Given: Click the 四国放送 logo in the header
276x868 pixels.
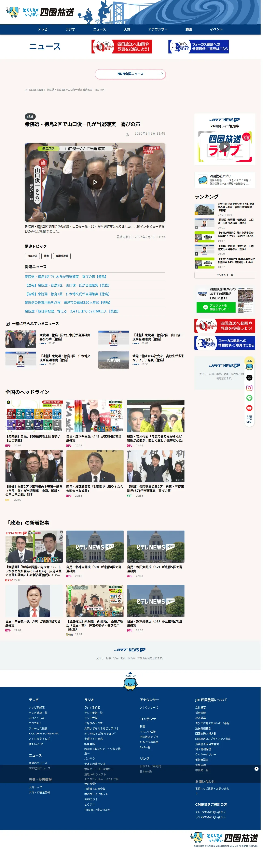Looking at the screenshot, I should coord(40,12).
